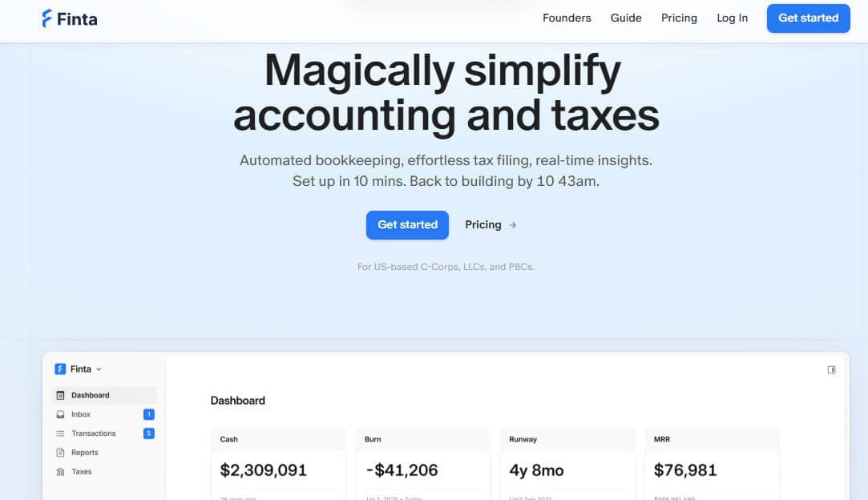The image size is (868, 500).
Task: Click the Inbox tray icon
Action: [60, 414]
